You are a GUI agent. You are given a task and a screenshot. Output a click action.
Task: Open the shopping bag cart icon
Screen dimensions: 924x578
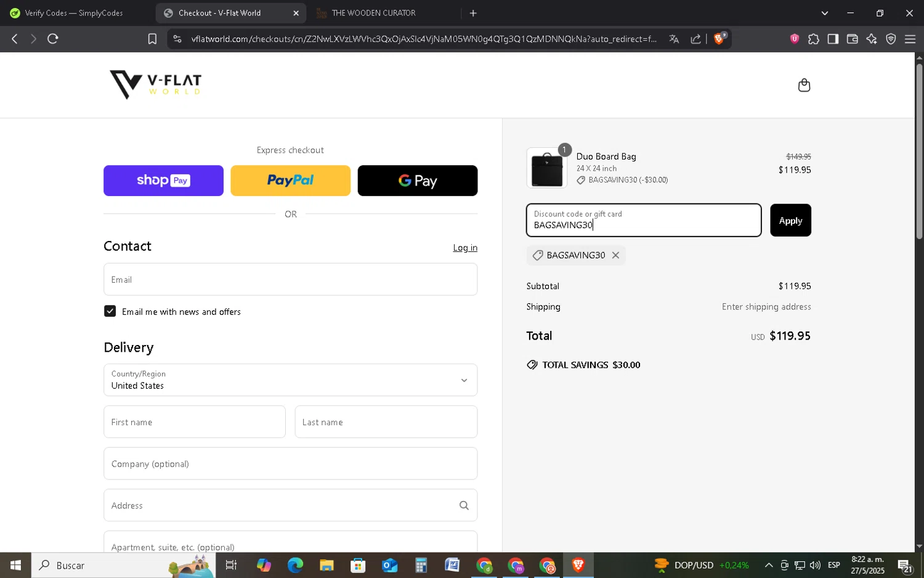tap(804, 85)
